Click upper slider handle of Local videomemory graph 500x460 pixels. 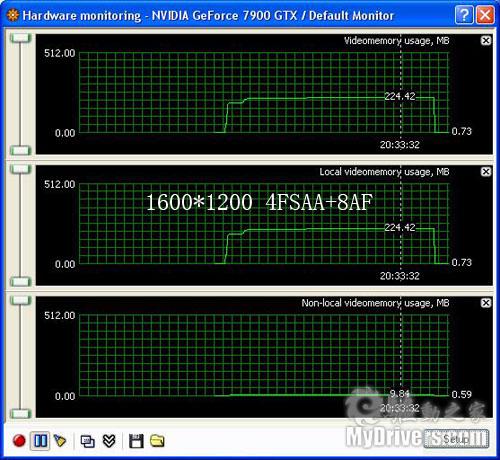[x=20, y=169]
